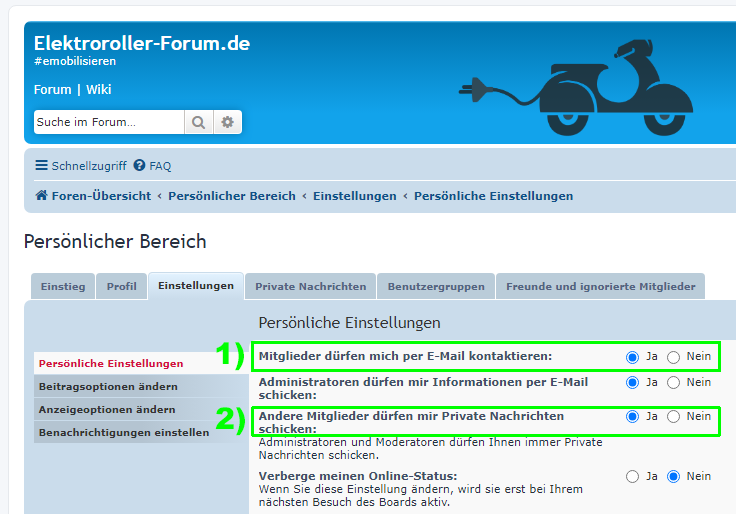Open advanced search via gear icon
736x514 pixels.
point(227,122)
